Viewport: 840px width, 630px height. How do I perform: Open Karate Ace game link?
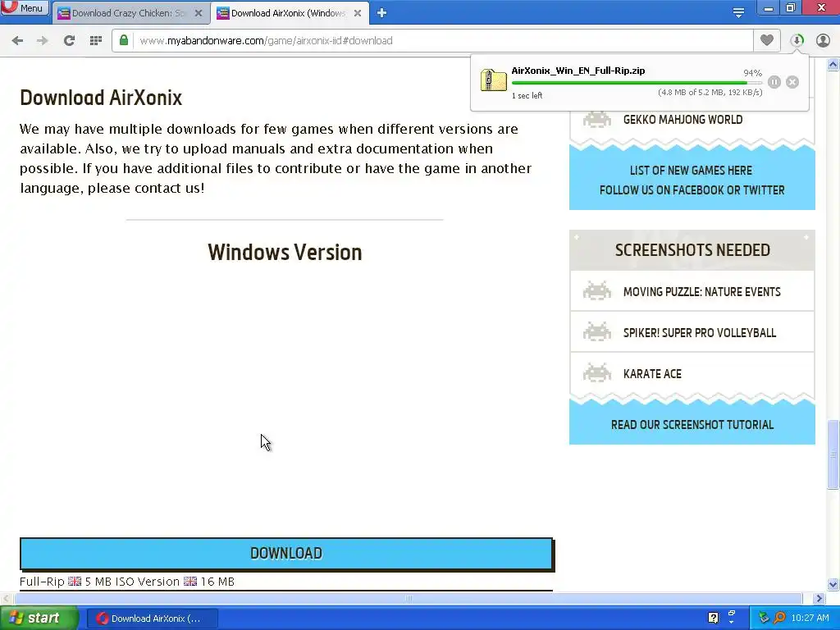click(652, 374)
